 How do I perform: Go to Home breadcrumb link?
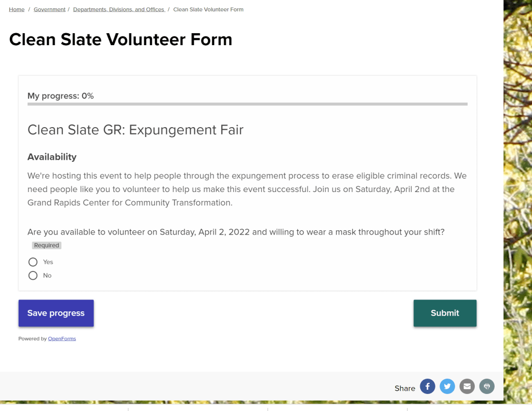[17, 9]
